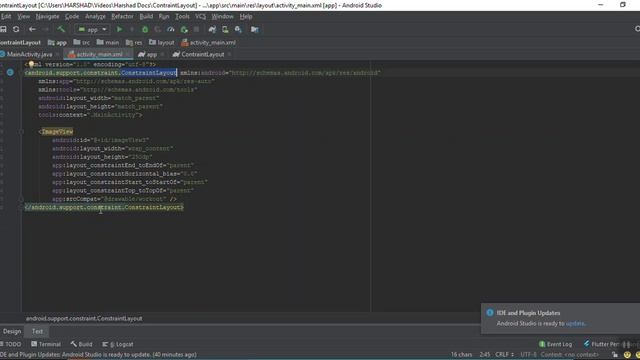This screenshot has height=360, width=640.
Task: Click the update link in notification
Action: [x=575, y=324]
